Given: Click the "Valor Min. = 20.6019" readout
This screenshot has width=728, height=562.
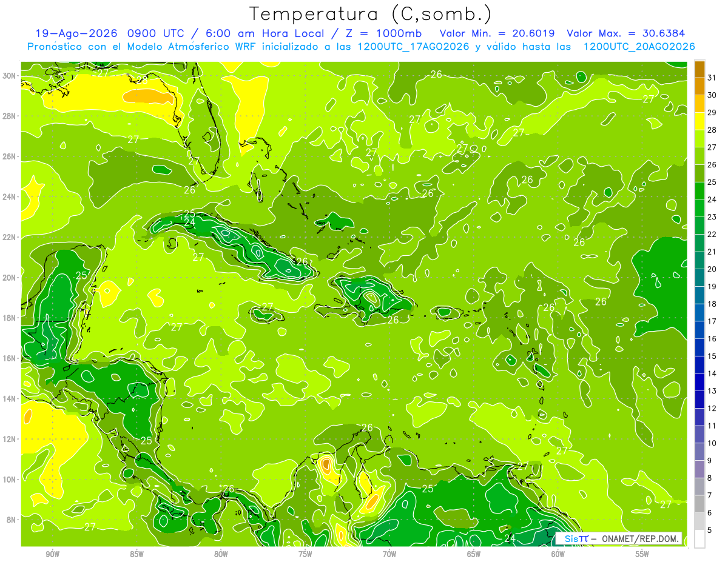Looking at the screenshot, I should (x=497, y=33).
